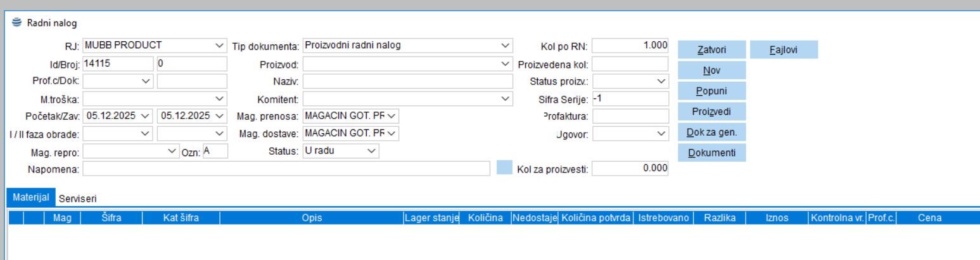Open the Proizvod dropdown list

pos(505,64)
